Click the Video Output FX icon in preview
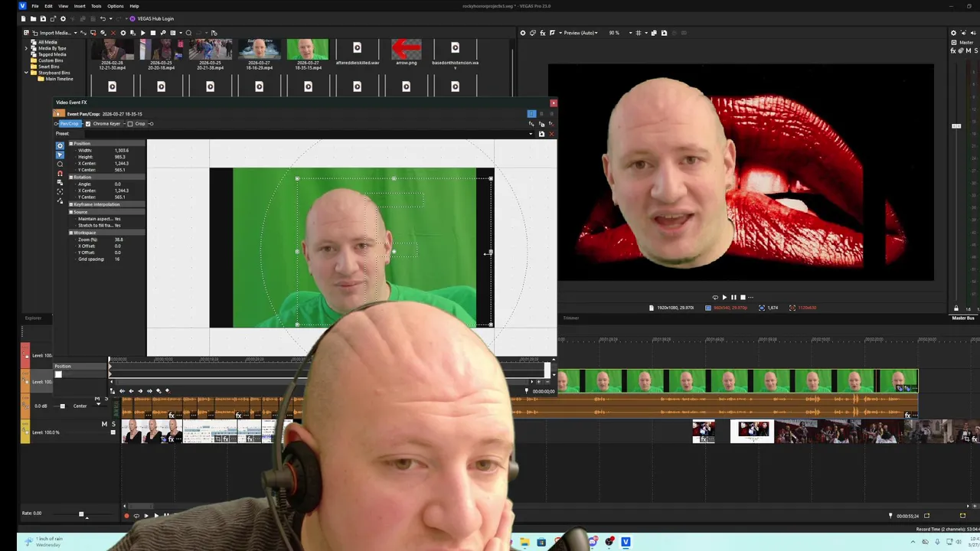The width and height of the screenshot is (980, 551). pyautogui.click(x=543, y=33)
